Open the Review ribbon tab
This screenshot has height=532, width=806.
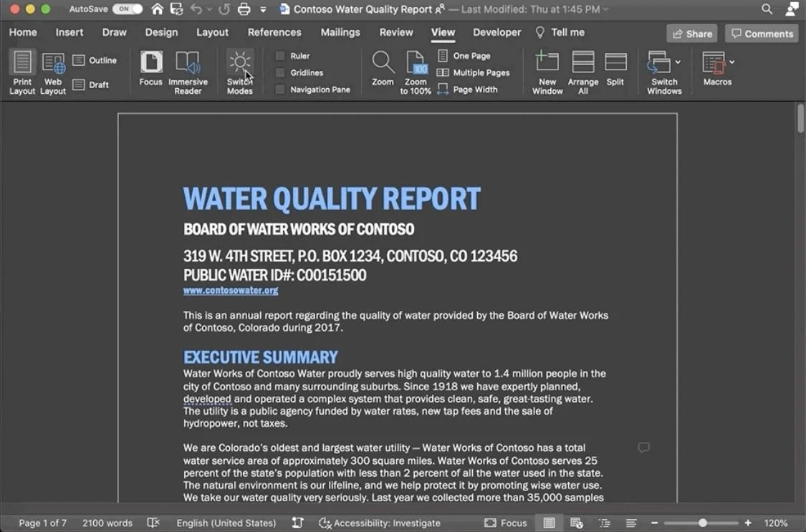point(396,32)
